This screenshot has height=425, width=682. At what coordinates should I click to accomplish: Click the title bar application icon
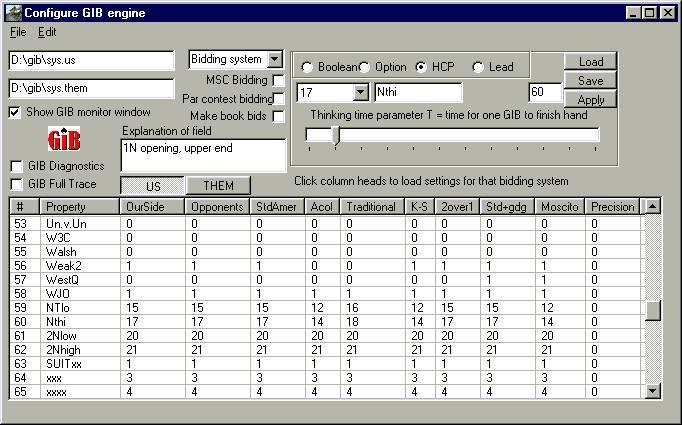coord(13,13)
